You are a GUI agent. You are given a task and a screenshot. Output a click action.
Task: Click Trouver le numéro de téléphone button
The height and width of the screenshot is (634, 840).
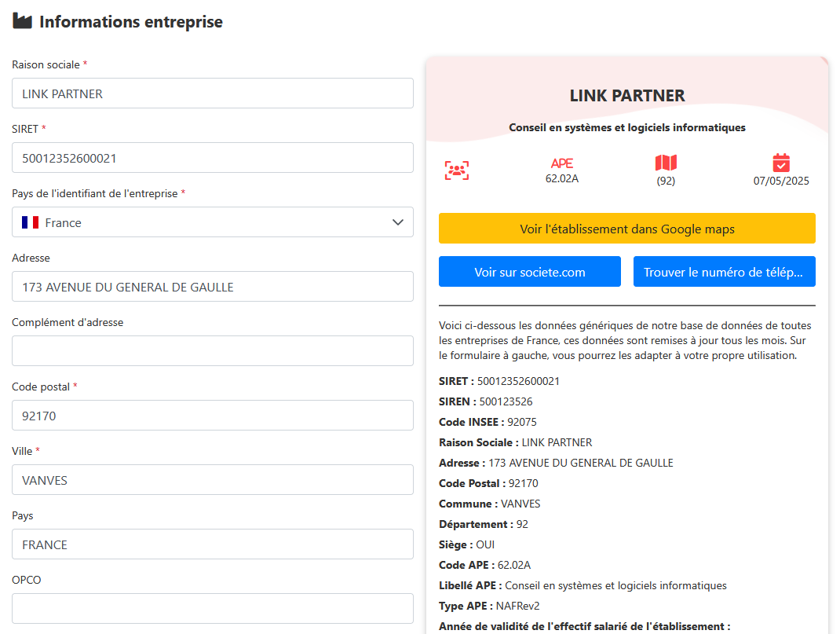point(725,271)
